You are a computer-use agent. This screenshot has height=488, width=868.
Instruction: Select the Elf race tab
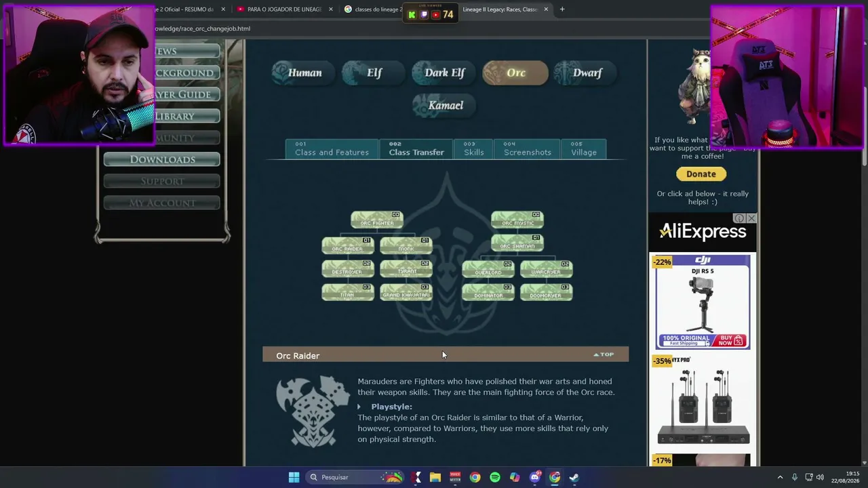(x=373, y=73)
